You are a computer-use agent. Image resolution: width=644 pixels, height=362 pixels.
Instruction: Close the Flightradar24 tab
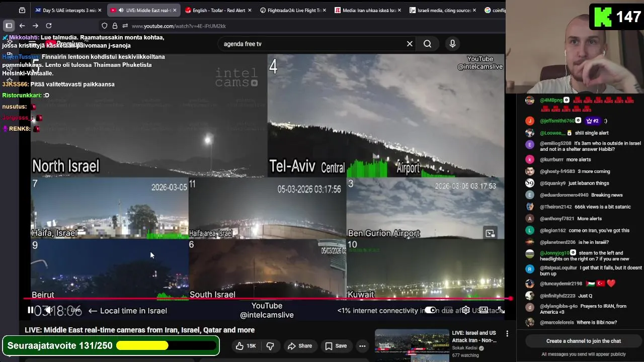pos(325,10)
